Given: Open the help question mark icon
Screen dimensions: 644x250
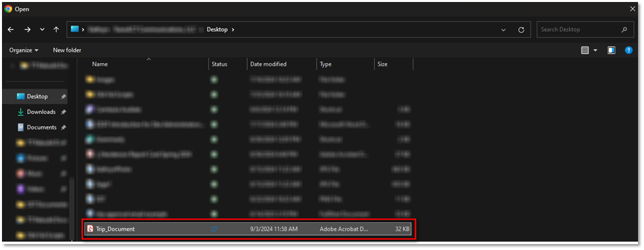Looking at the screenshot, I should (x=628, y=50).
